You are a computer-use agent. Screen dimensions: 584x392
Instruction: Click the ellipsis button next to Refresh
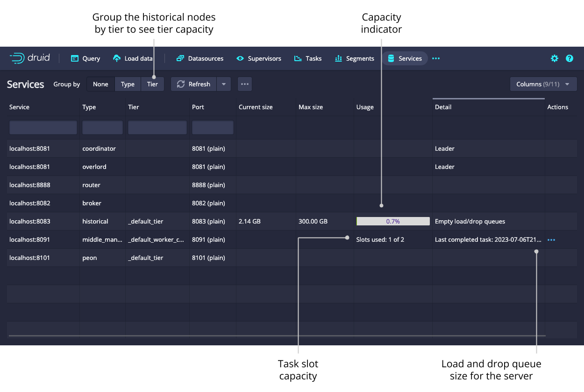245,84
